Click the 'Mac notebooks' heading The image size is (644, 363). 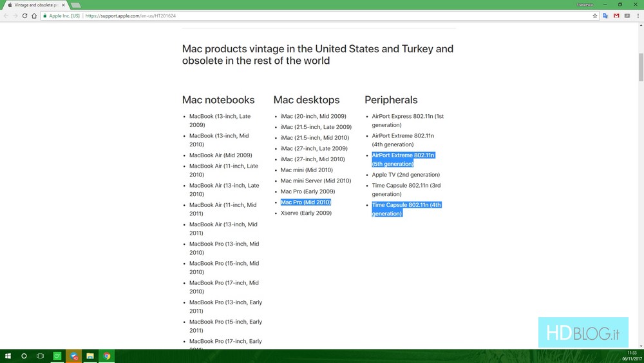tap(218, 100)
